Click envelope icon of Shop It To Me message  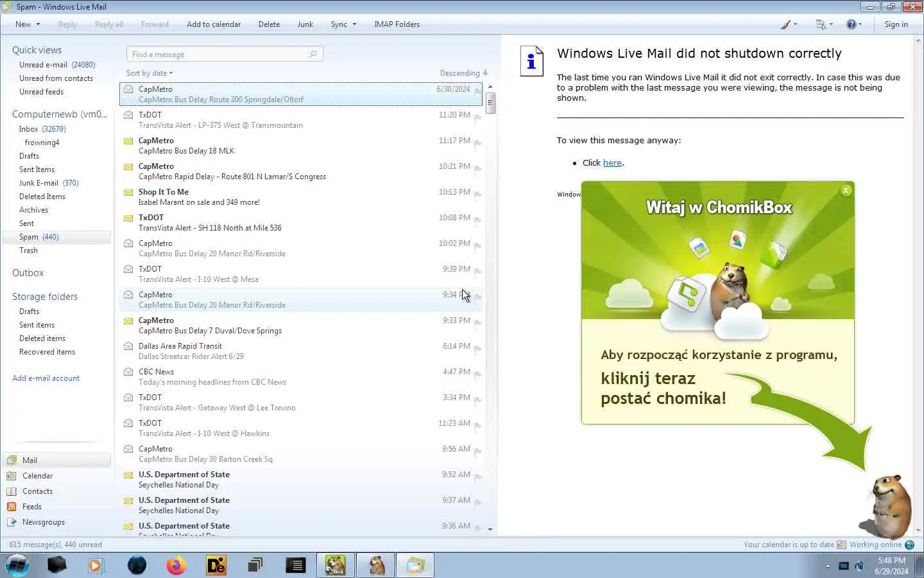[x=128, y=192]
